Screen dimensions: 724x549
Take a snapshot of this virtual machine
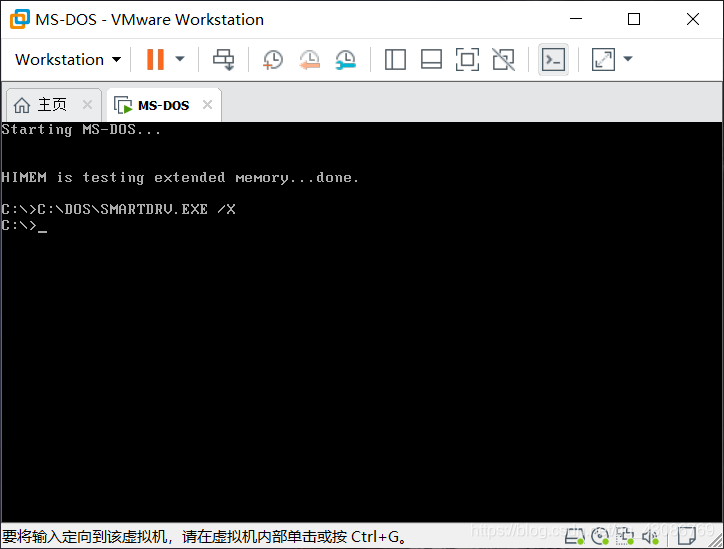272,60
